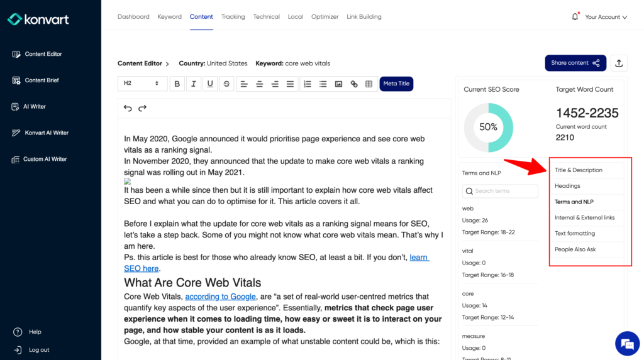Expand the Your Account menu
This screenshot has height=360, width=644.
(x=606, y=17)
